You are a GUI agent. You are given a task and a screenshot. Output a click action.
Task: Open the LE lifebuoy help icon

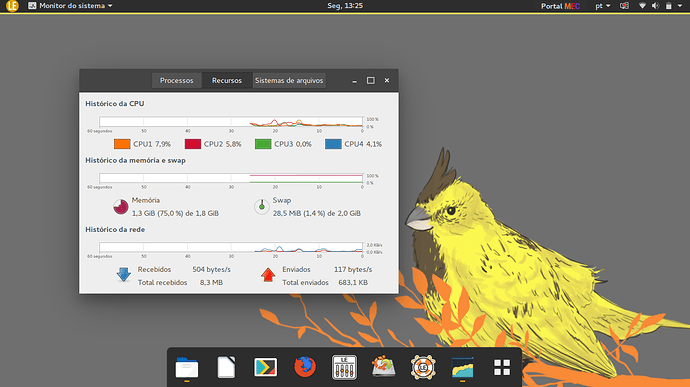423,367
